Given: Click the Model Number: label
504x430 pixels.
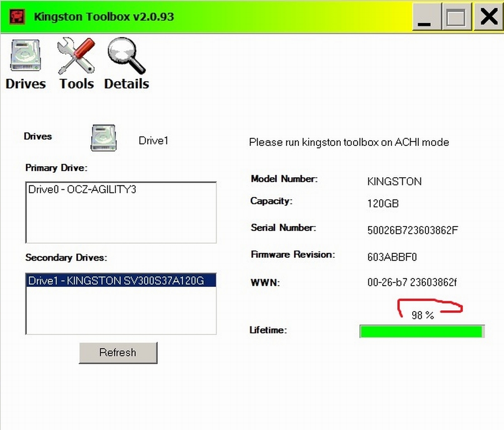Looking at the screenshot, I should [x=284, y=179].
